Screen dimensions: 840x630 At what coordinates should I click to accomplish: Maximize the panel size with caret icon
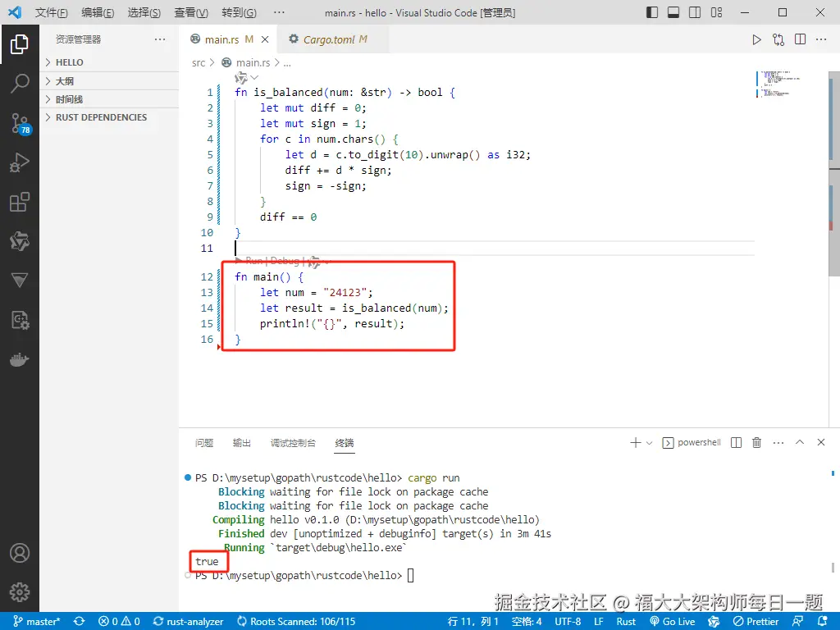tap(800, 442)
